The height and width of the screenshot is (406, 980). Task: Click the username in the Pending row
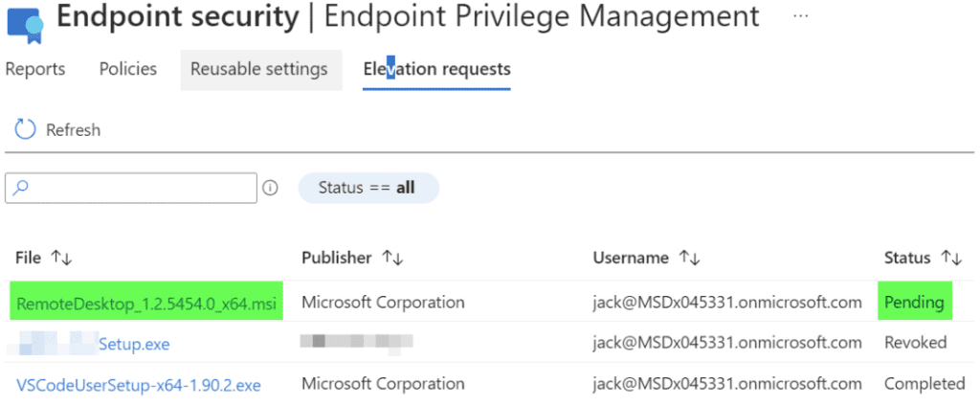pos(727,303)
